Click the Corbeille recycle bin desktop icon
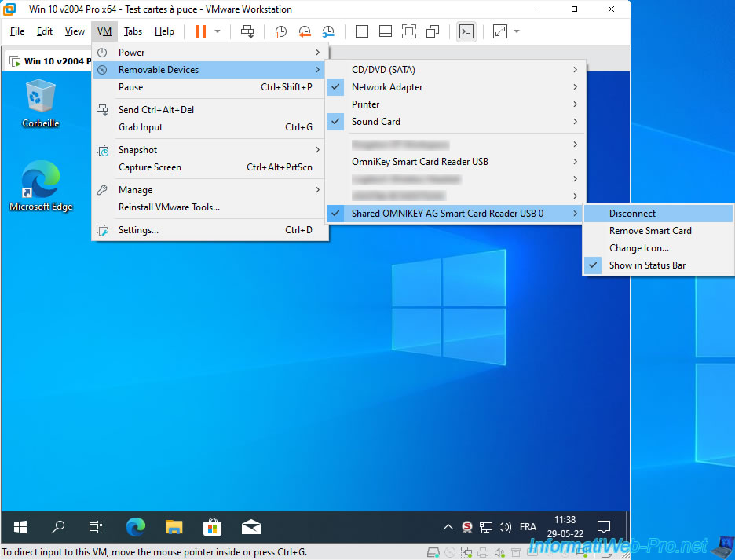The width and height of the screenshot is (735, 560). [41, 104]
